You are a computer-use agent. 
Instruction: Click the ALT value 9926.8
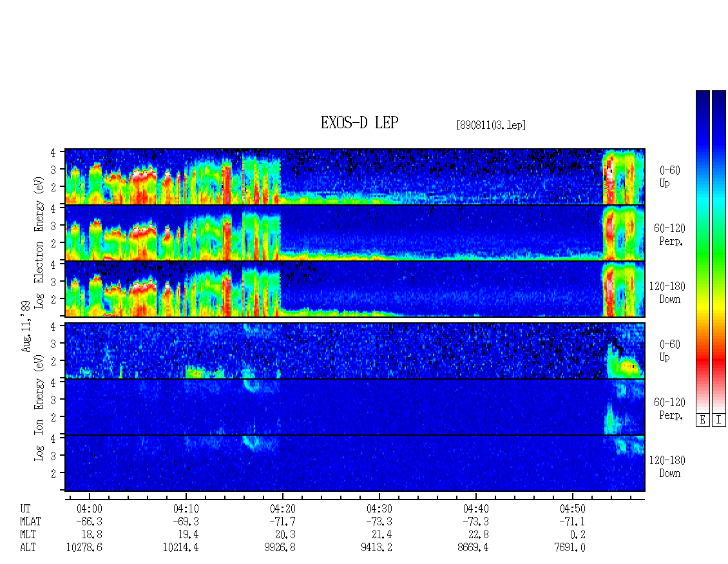(x=280, y=548)
